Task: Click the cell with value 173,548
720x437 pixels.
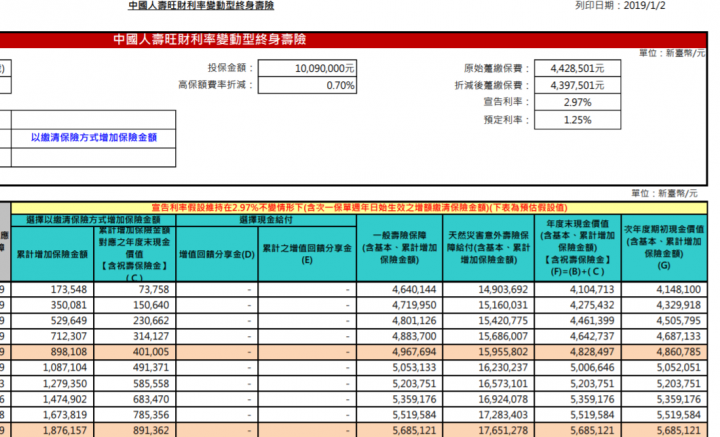Action: (52, 290)
